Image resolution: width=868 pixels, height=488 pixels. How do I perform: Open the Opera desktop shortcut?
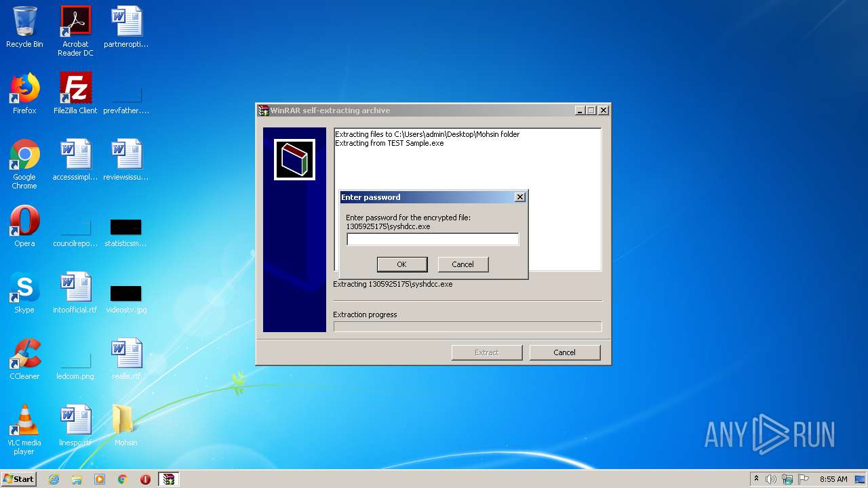24,226
